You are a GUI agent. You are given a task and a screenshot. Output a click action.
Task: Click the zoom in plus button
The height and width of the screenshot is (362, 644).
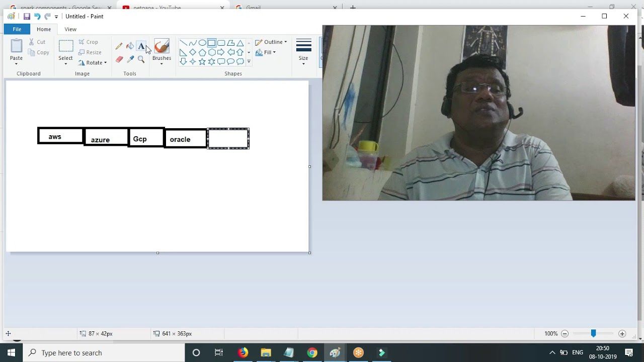(622, 333)
